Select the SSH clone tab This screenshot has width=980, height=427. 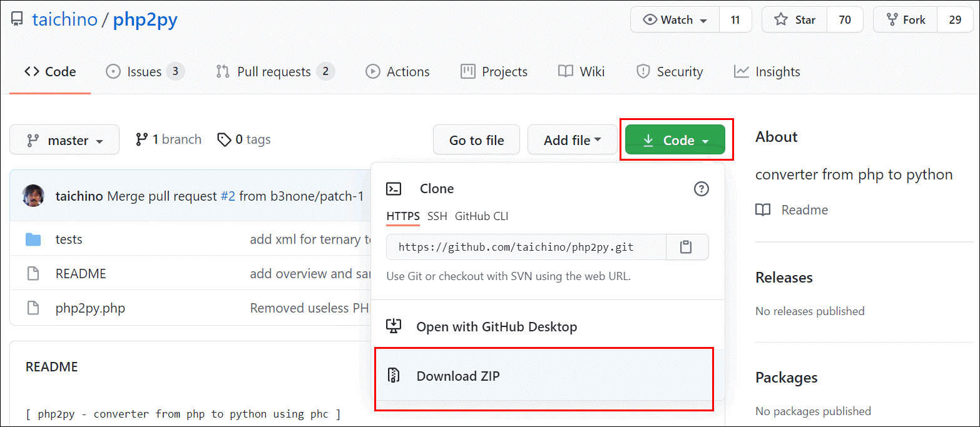(x=437, y=216)
